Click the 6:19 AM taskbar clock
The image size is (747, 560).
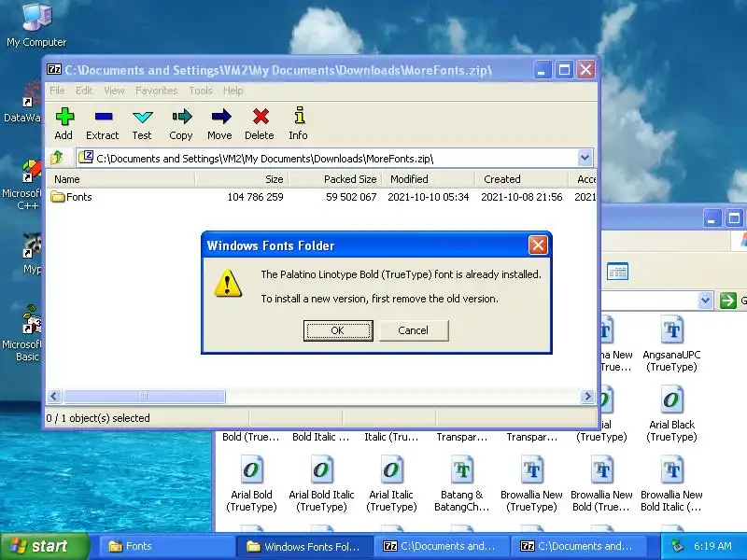(x=712, y=546)
